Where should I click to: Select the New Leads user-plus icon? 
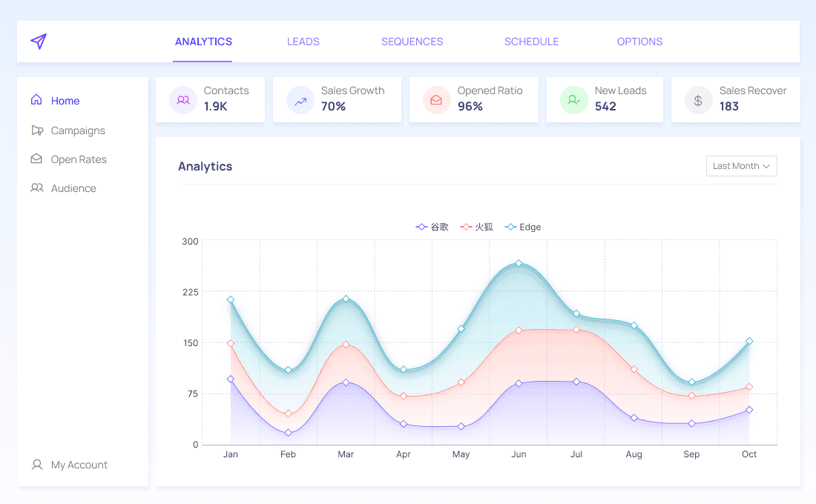(573, 99)
